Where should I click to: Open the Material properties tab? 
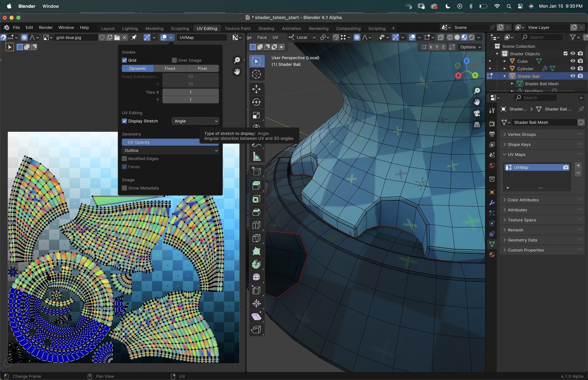[492, 255]
